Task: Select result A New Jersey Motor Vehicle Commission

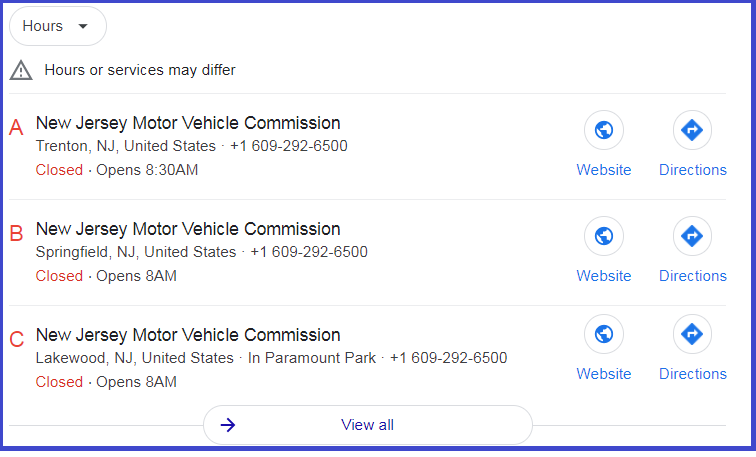Action: click(x=188, y=123)
